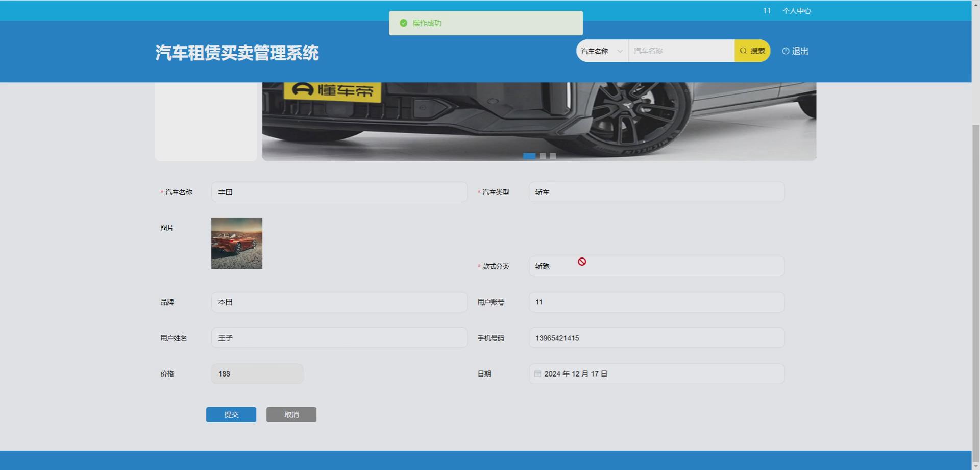This screenshot has width=980, height=470.
Task: Click the 价格 field showing 188
Action: (x=257, y=373)
